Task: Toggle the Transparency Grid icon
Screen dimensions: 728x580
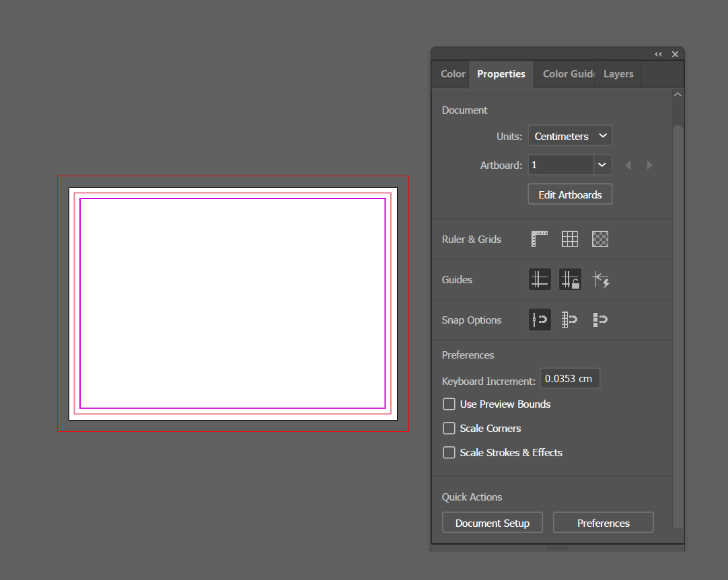Action: coord(599,239)
